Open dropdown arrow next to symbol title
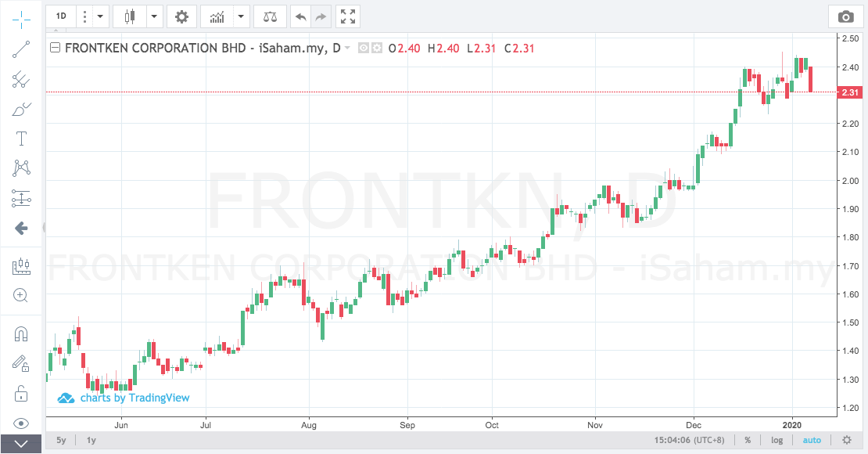Screen dimensions: 868x454 [348, 48]
